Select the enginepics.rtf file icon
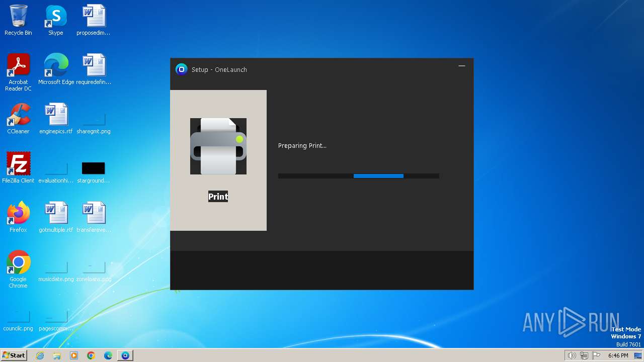 [56, 118]
